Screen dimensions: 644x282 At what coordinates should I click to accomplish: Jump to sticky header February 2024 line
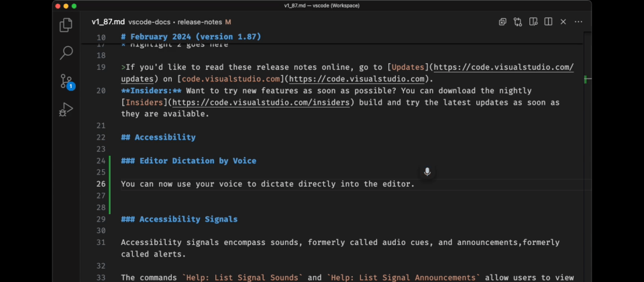[191, 37]
